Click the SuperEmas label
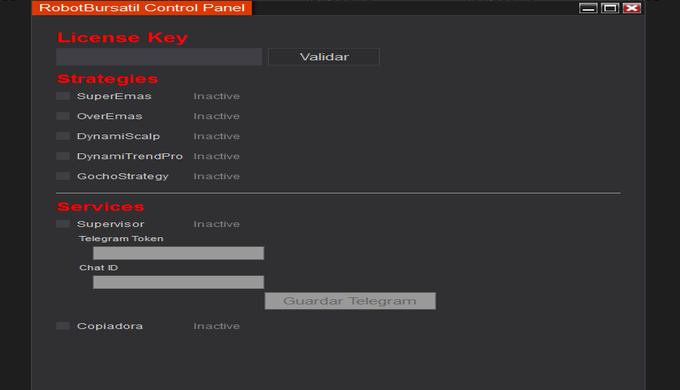Image resolution: width=680 pixels, height=390 pixels. (x=114, y=96)
